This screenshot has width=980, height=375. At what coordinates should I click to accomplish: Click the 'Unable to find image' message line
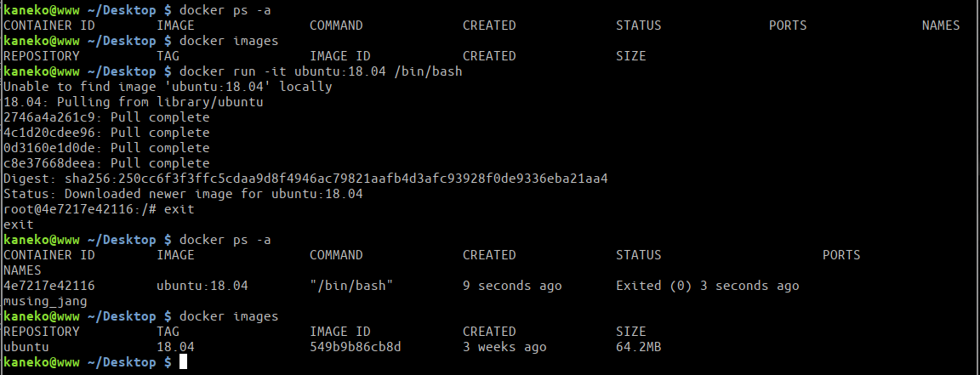pyautogui.click(x=168, y=87)
